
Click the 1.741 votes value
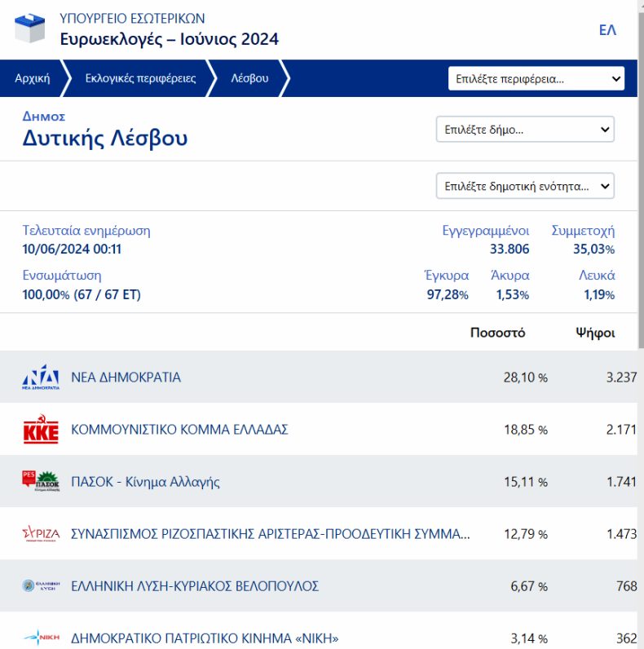[x=621, y=482]
